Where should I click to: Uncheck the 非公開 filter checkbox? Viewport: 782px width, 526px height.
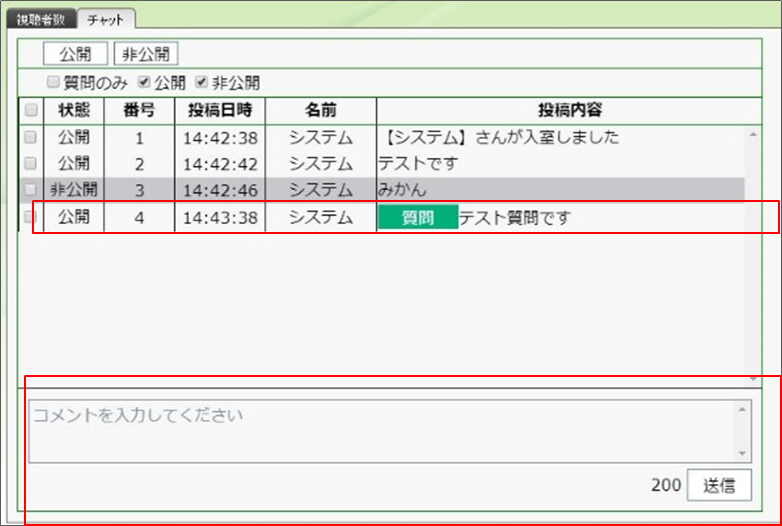click(202, 82)
